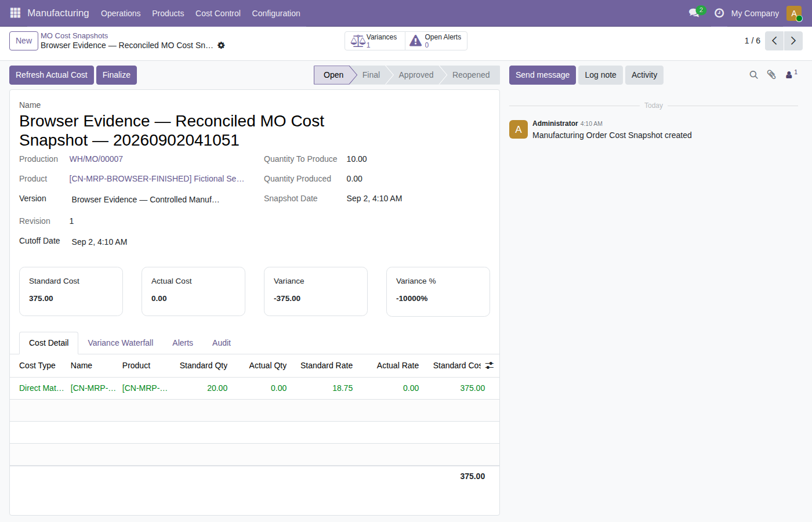The width and height of the screenshot is (812, 522).
Task: Click the Send message button
Action: pos(542,75)
